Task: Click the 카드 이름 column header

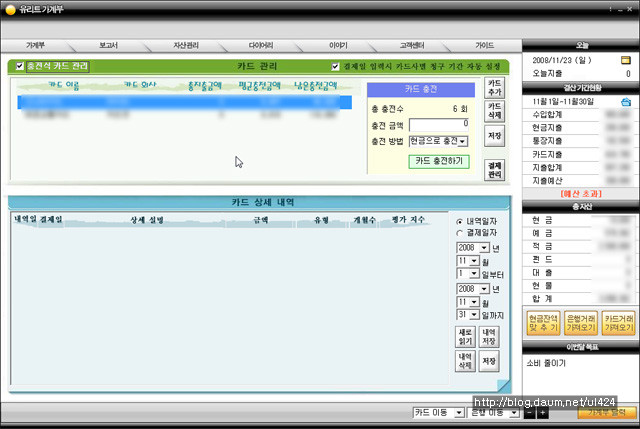Action: (x=64, y=85)
